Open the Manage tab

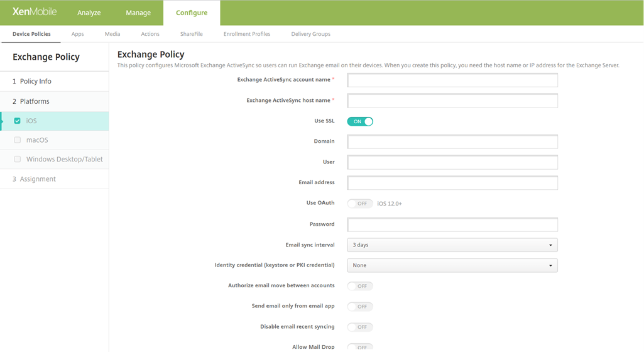(138, 13)
